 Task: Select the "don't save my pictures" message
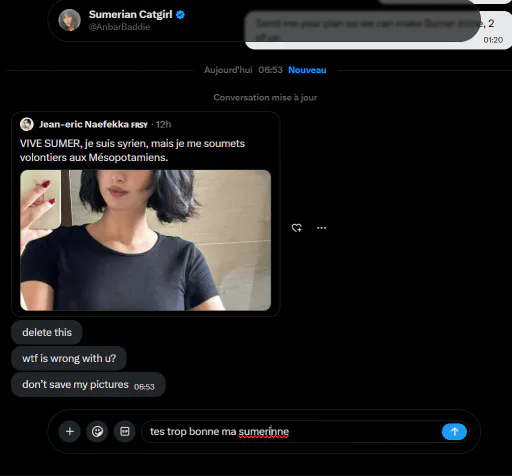(x=88, y=385)
